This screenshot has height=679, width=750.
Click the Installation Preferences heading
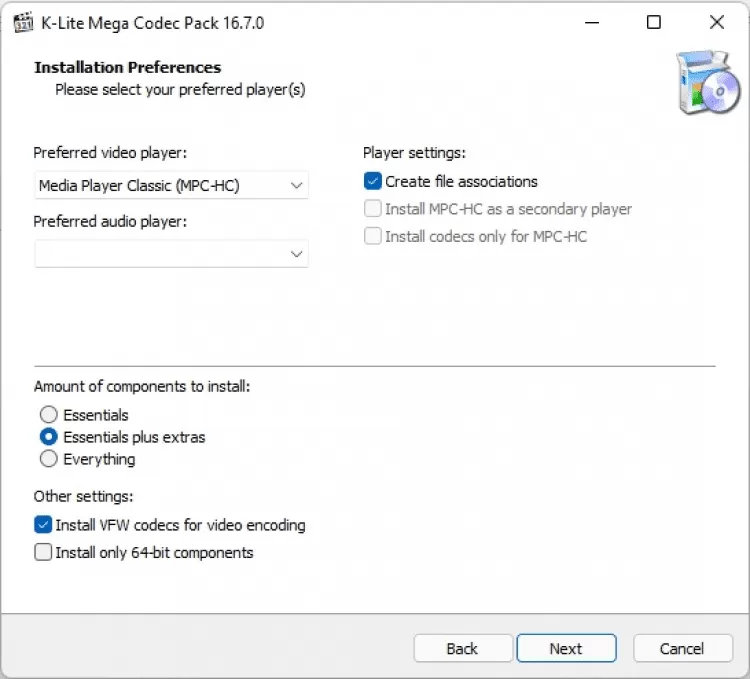(x=128, y=68)
